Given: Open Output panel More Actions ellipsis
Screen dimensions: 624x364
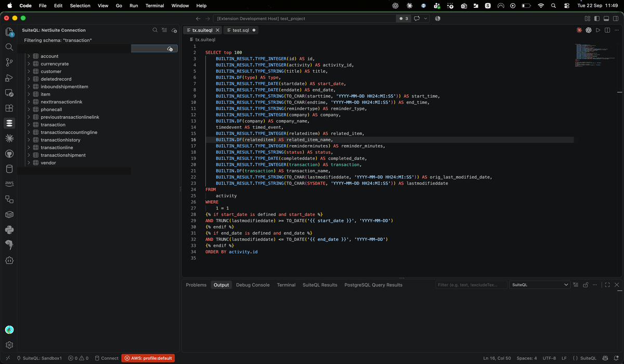Looking at the screenshot, I should (x=595, y=285).
